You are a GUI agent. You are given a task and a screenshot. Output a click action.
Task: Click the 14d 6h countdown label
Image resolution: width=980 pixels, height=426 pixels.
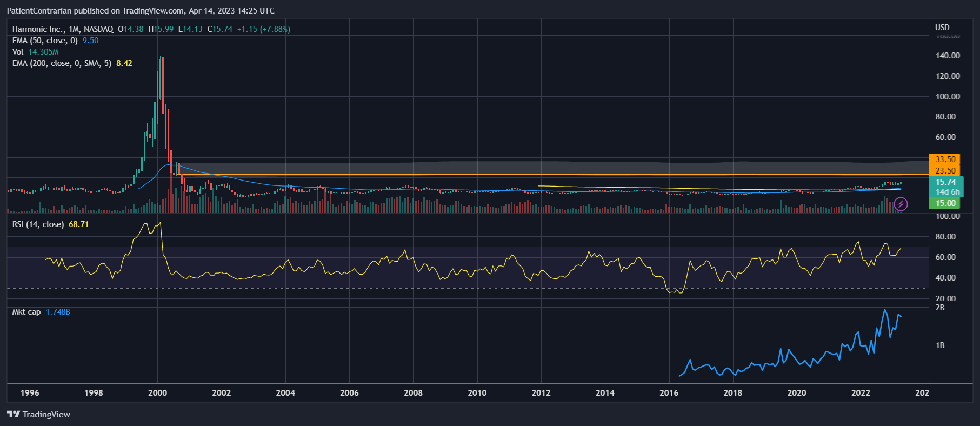(x=947, y=192)
